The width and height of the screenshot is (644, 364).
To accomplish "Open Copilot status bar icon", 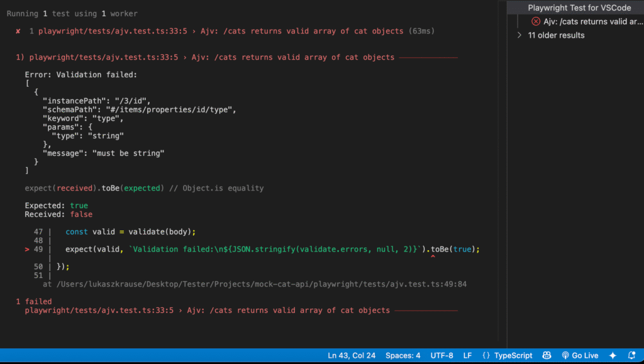I will pos(547,355).
